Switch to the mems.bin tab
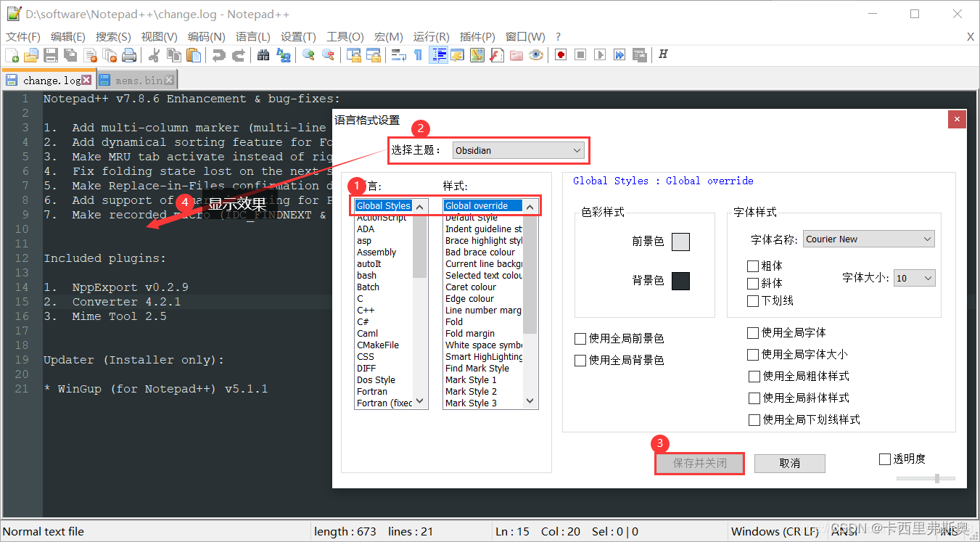This screenshot has width=980, height=542. (135, 80)
